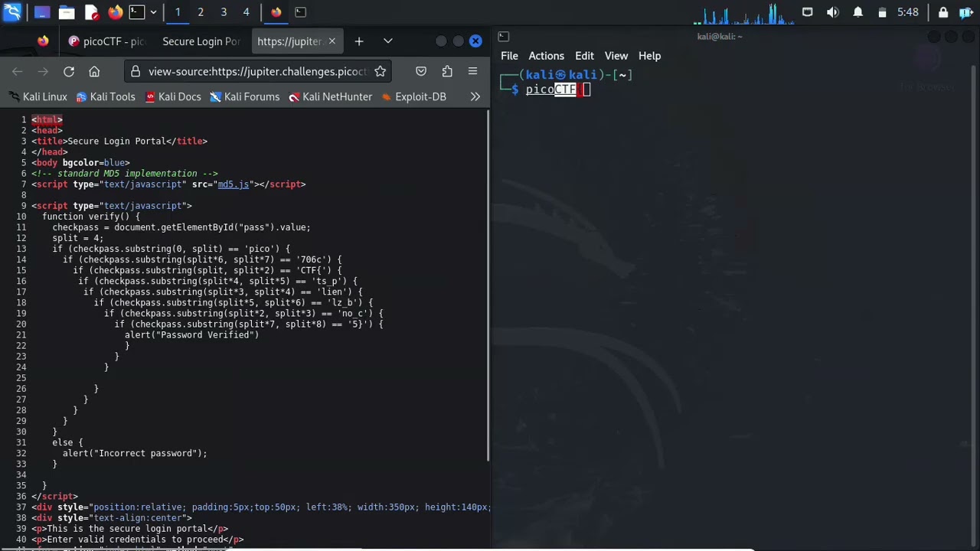Open the Firefox extensions menu
The image size is (980, 551).
pyautogui.click(x=447, y=71)
